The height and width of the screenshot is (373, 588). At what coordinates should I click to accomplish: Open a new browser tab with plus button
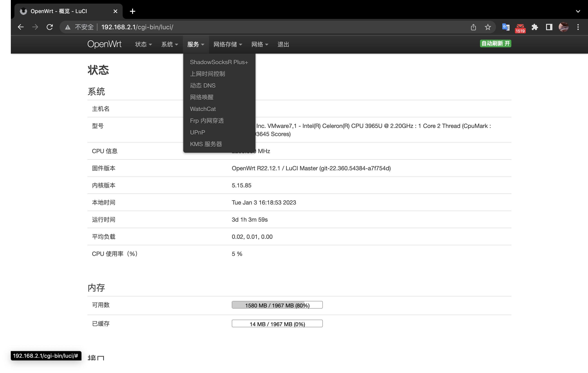coord(132,11)
